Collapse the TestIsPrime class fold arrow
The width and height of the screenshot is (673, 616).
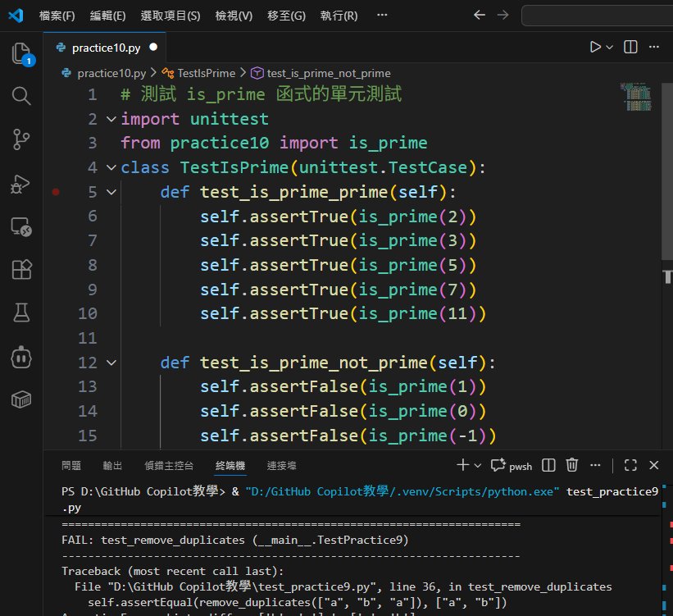111,167
